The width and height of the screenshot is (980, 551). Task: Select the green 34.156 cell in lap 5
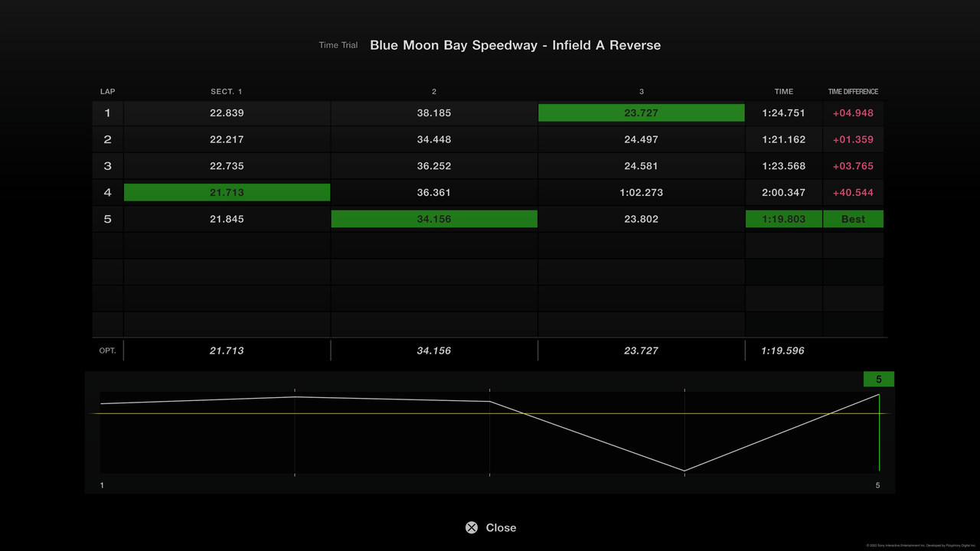point(434,219)
